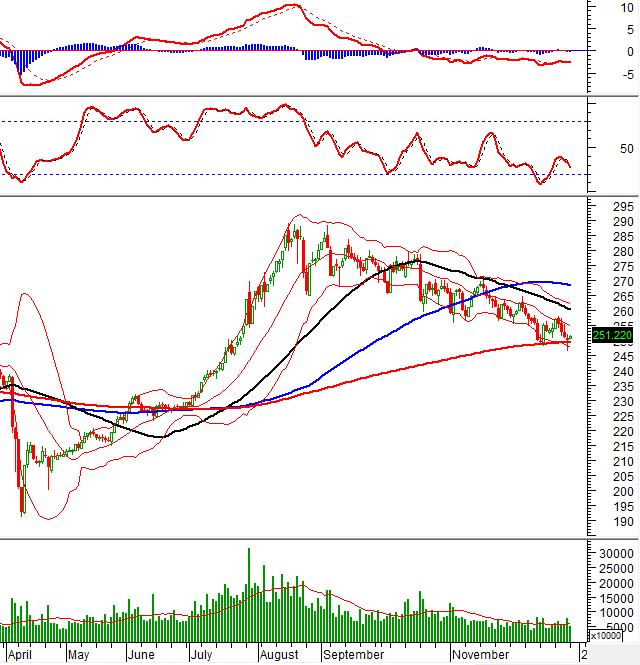This screenshot has height=665, width=640.
Task: Click the black moving average line's right end
Action: [x=570, y=309]
